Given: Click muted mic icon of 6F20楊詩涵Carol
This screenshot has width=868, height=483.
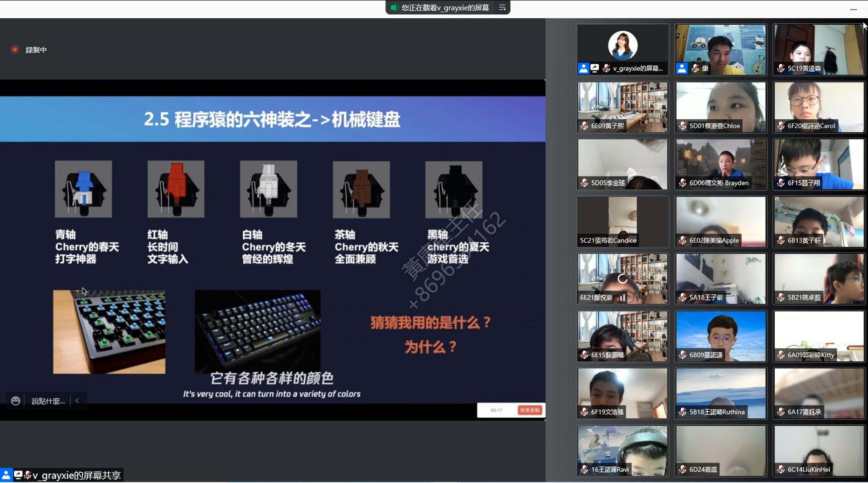Looking at the screenshot, I should [781, 126].
